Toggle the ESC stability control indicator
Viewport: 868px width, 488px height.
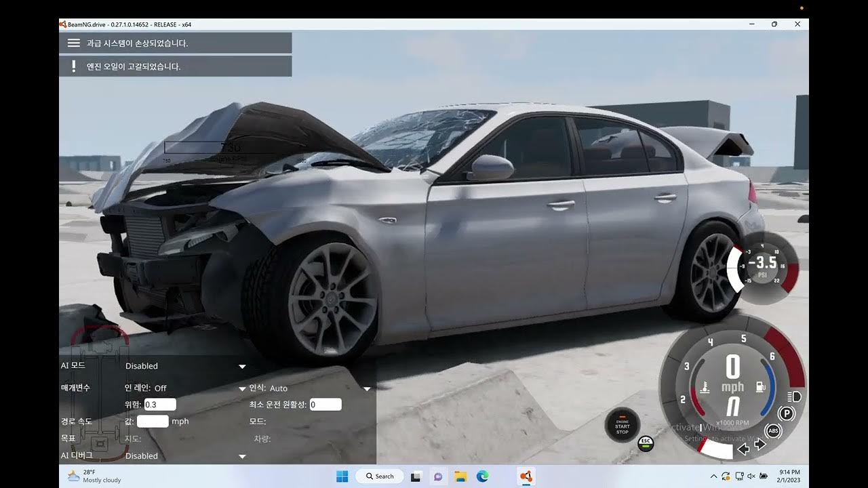646,444
